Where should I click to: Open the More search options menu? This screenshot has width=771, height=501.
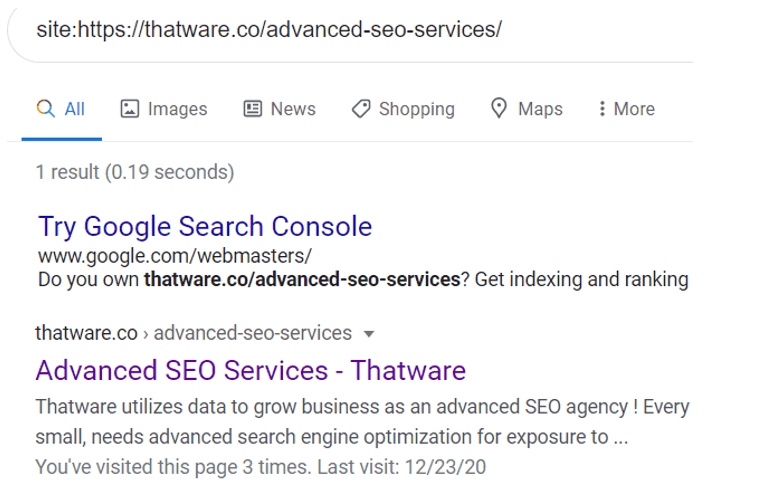[x=634, y=109]
